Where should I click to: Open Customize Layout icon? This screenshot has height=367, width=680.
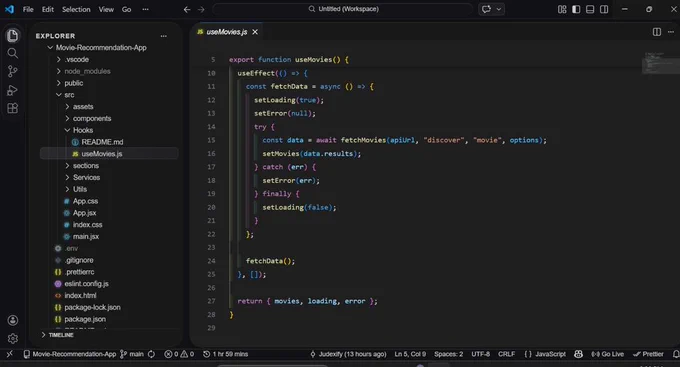(562, 9)
